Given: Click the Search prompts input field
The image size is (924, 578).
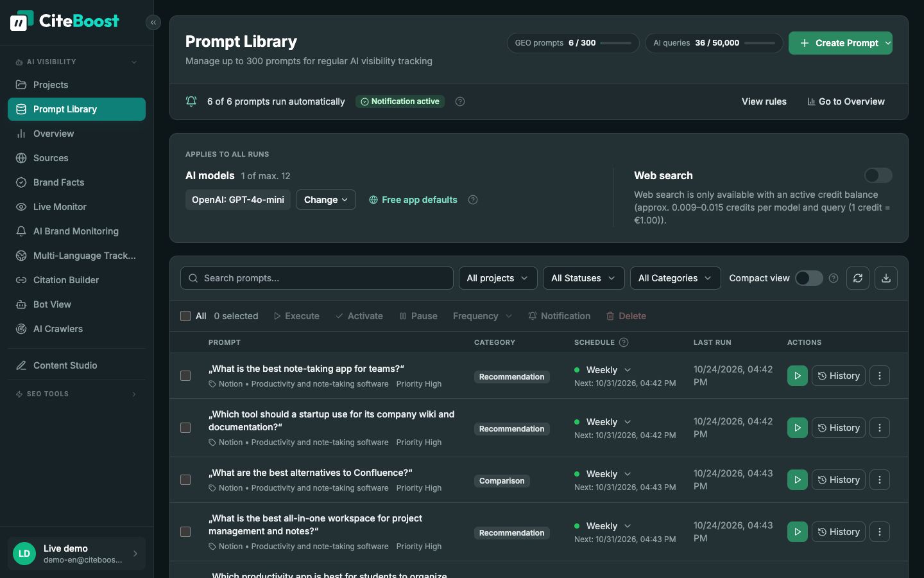Looking at the screenshot, I should pos(317,278).
